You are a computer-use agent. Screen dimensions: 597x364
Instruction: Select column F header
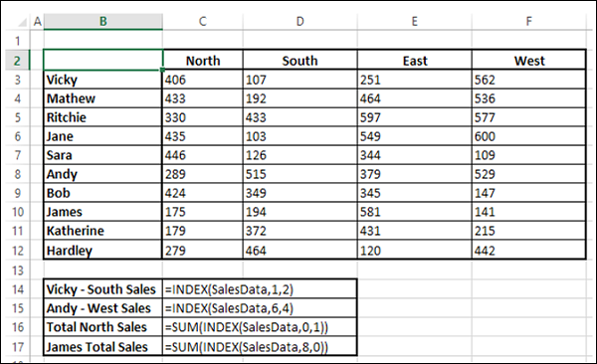[529, 22]
